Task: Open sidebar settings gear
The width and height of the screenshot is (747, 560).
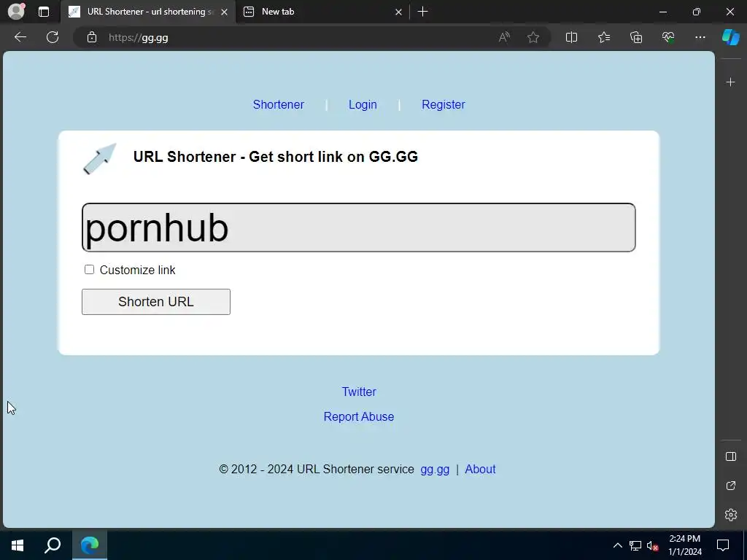Action: (730, 515)
